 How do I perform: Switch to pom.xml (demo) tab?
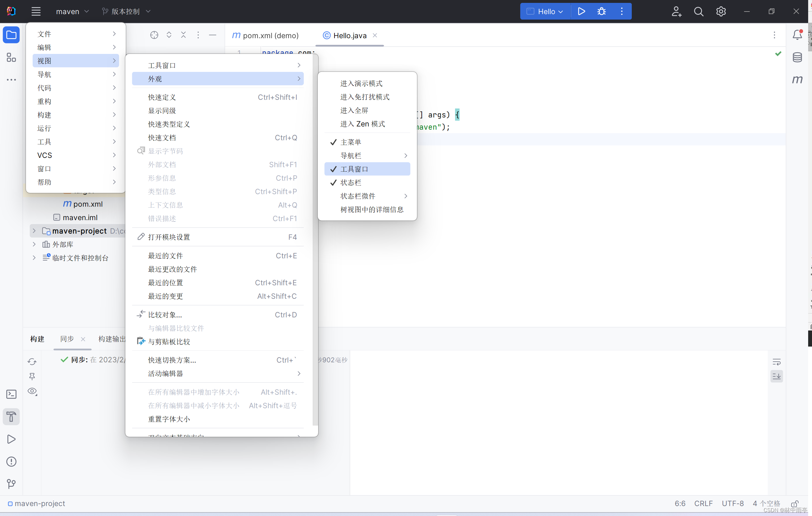(x=266, y=35)
